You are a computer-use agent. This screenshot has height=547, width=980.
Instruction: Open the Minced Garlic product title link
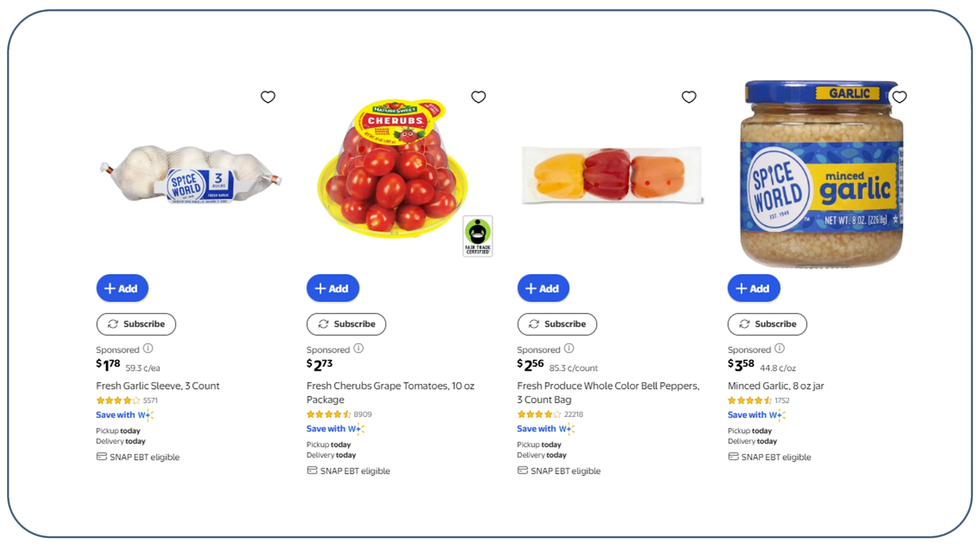[x=777, y=386]
